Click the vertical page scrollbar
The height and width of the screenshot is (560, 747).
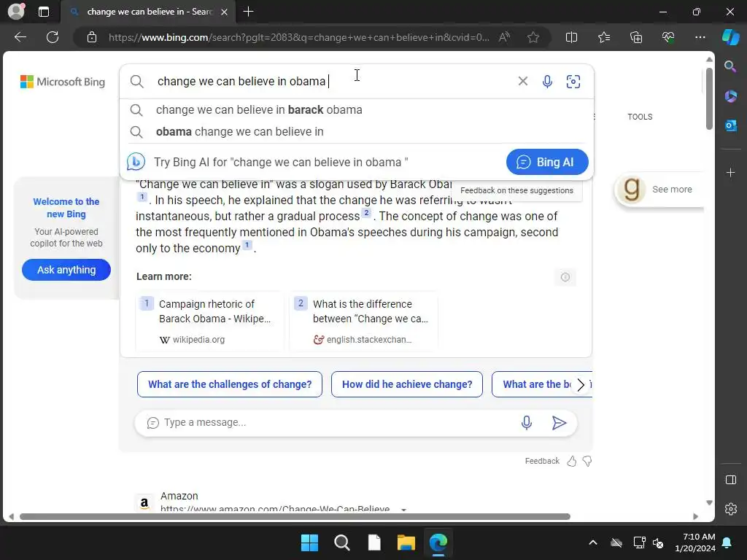(709, 98)
